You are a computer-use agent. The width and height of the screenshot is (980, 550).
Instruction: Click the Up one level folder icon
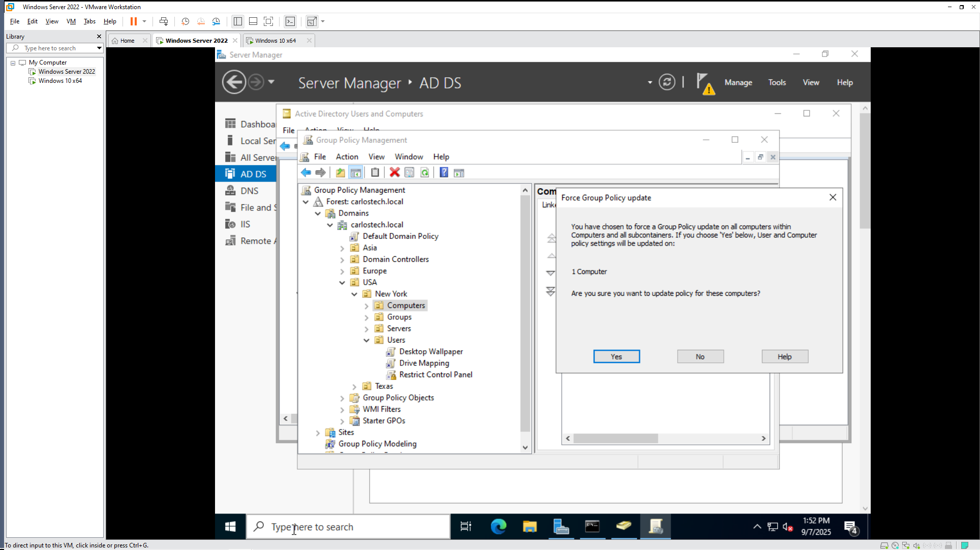[340, 173]
